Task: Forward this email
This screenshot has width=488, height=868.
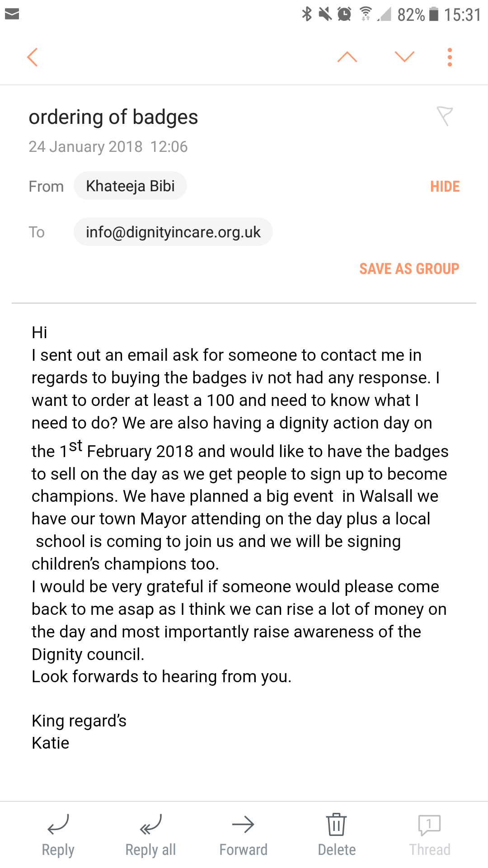Action: [243, 835]
